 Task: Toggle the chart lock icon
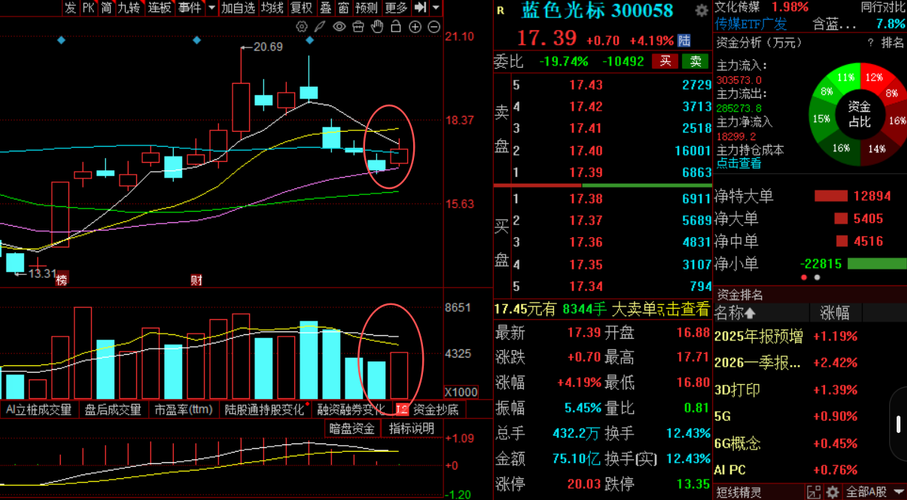tap(396, 26)
